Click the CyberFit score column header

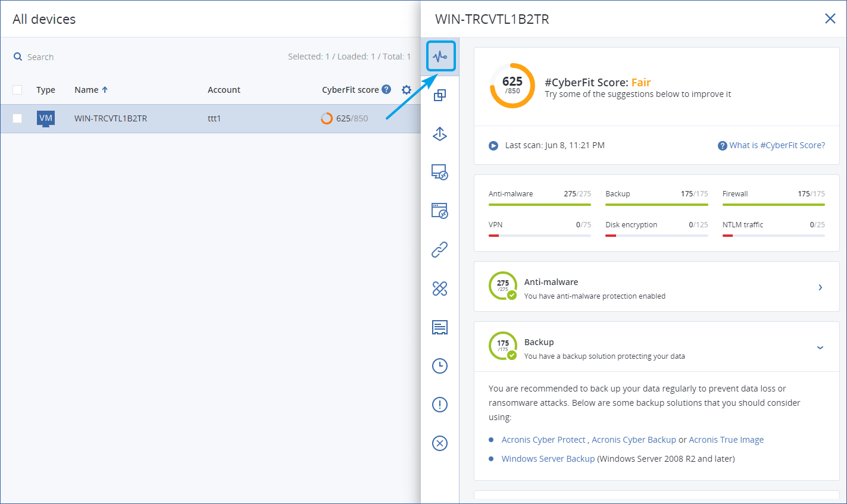coord(350,90)
